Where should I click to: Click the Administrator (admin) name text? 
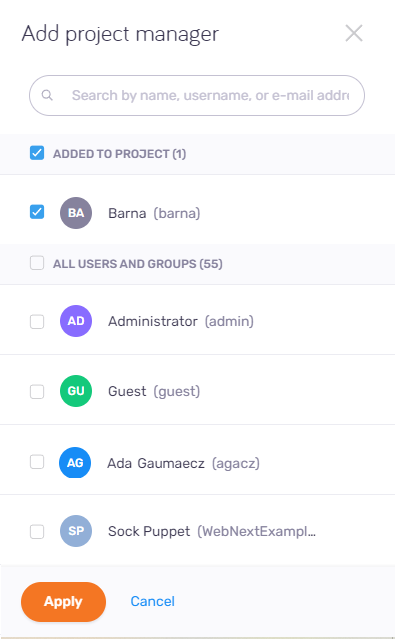tap(181, 322)
